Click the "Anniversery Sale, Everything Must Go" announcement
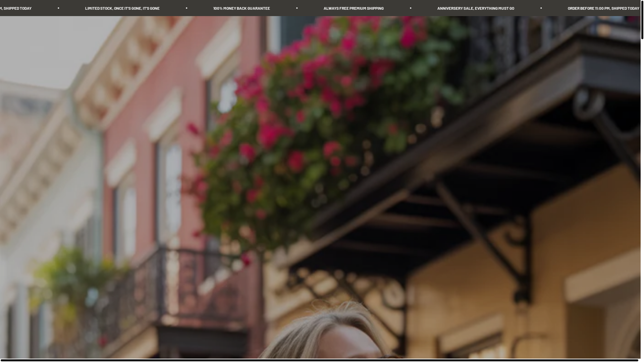644x362 pixels. point(476,8)
